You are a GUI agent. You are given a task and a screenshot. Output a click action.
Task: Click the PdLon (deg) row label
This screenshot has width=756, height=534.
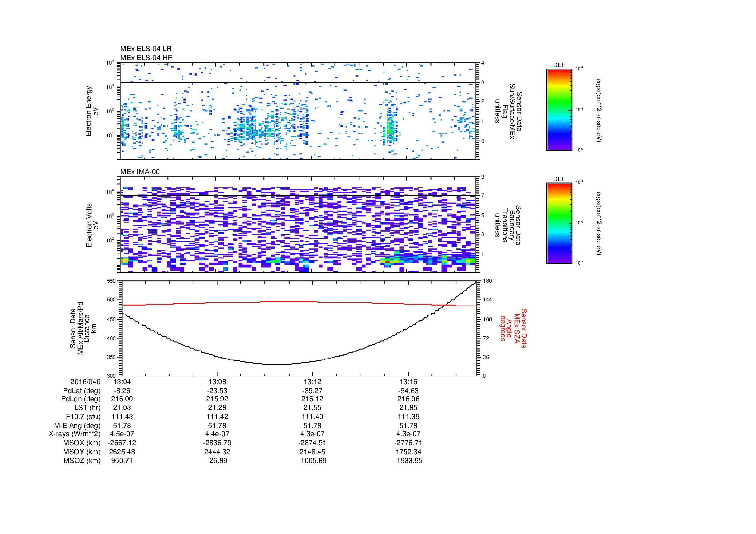(81, 399)
